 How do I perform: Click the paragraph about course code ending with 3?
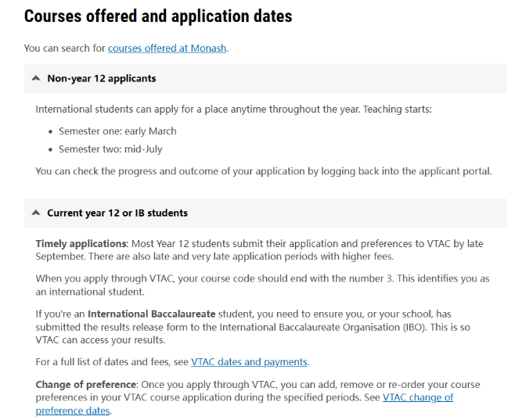(x=262, y=285)
